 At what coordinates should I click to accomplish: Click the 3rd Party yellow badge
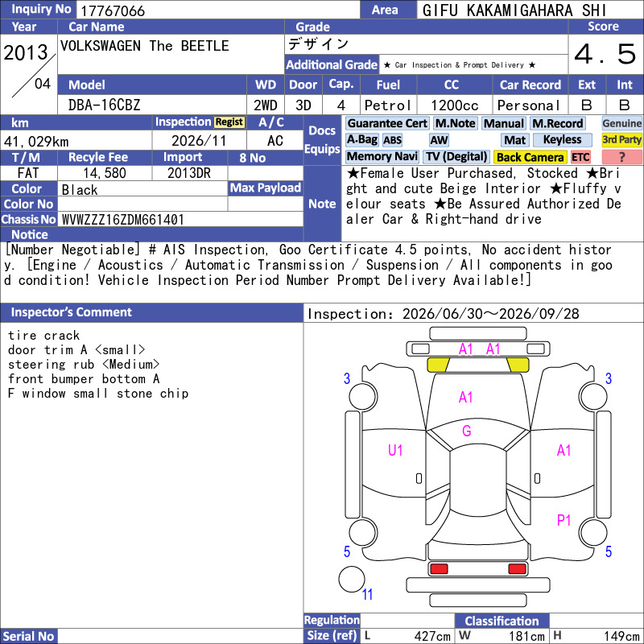pos(621,139)
